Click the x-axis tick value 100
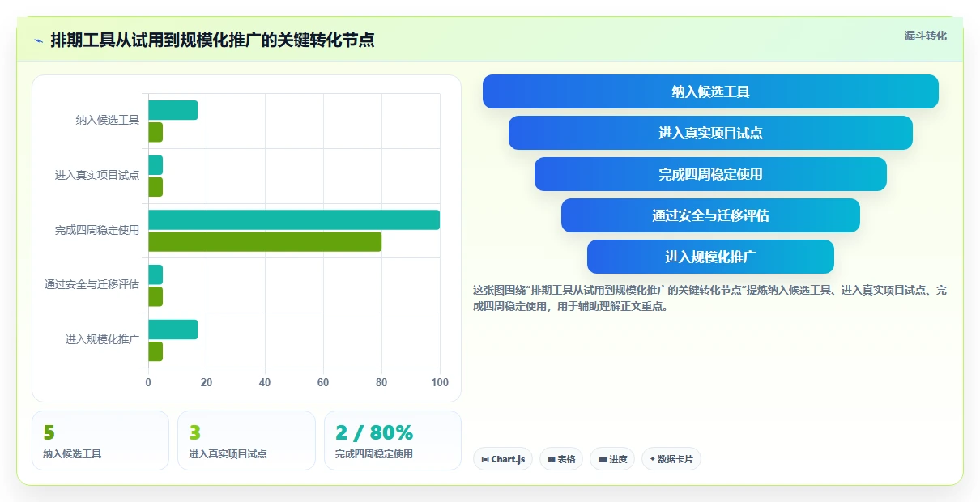 pyautogui.click(x=440, y=382)
